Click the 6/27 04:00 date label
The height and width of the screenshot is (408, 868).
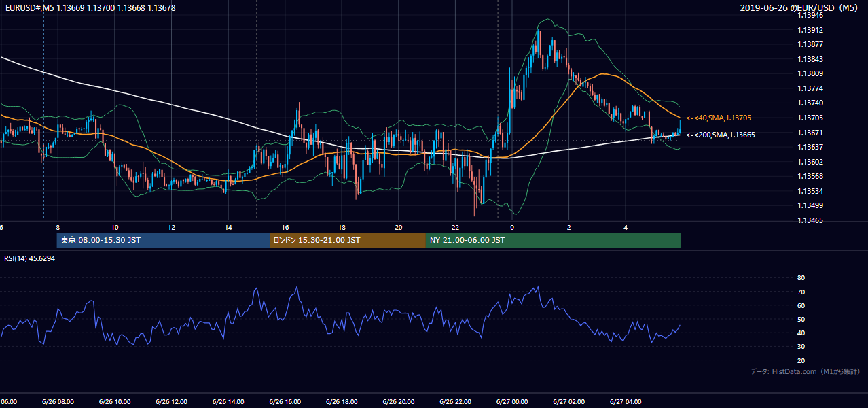tap(626, 402)
